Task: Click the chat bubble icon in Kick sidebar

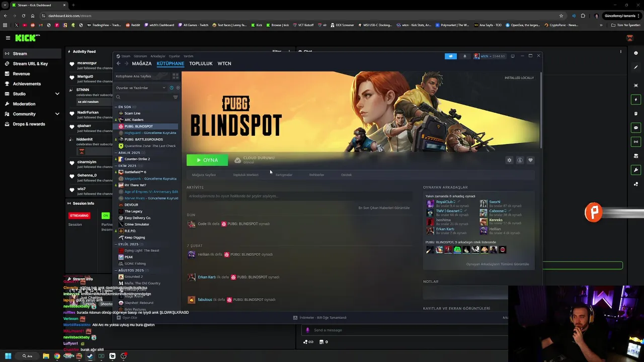Action: [x=636, y=128]
